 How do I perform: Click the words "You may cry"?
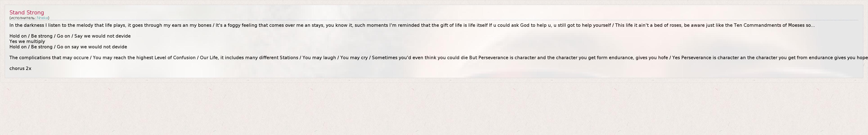(354, 58)
